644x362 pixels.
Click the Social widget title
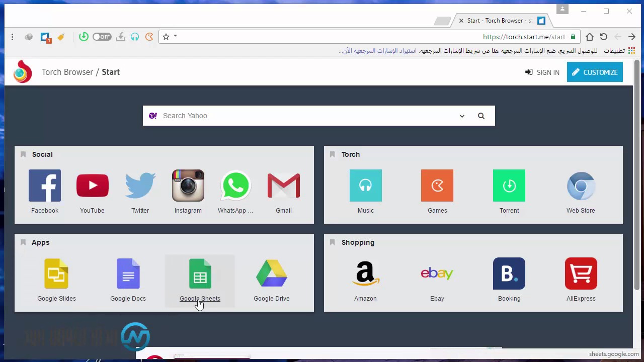(42, 154)
